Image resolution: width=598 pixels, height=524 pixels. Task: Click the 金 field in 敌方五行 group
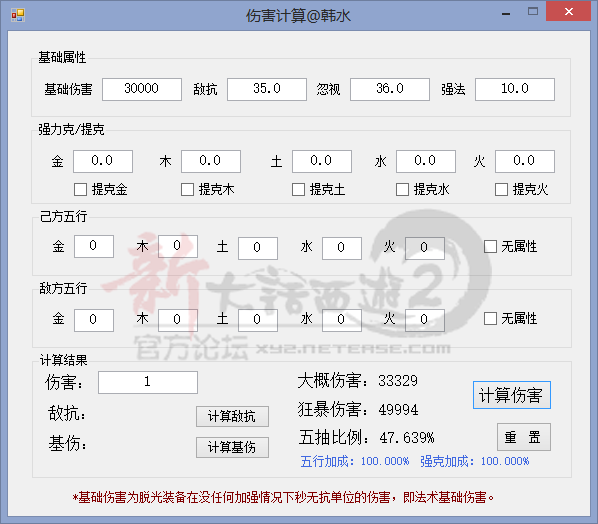(x=94, y=320)
